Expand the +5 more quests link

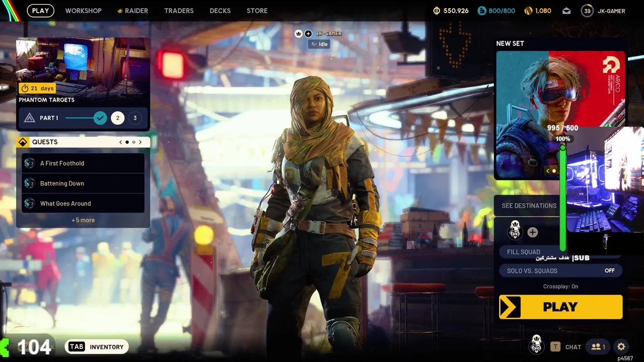pos(83,220)
